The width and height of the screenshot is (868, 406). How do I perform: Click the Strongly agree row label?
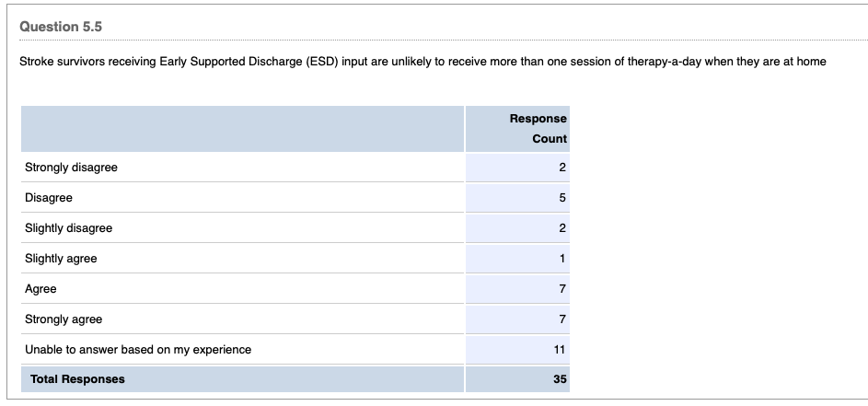click(64, 319)
